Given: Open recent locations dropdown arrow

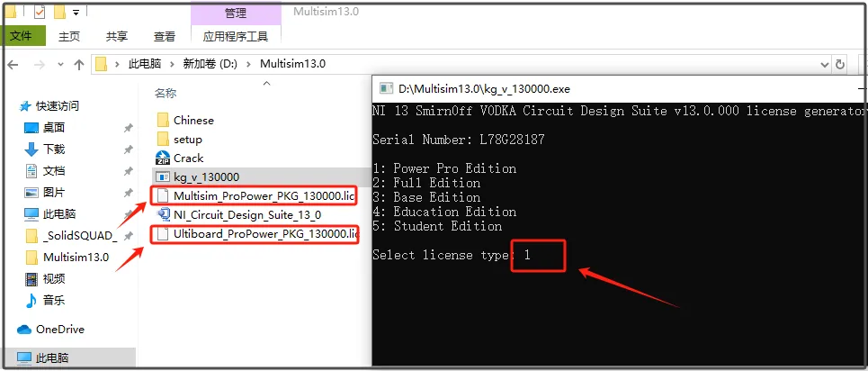Looking at the screenshot, I should coord(61,64).
